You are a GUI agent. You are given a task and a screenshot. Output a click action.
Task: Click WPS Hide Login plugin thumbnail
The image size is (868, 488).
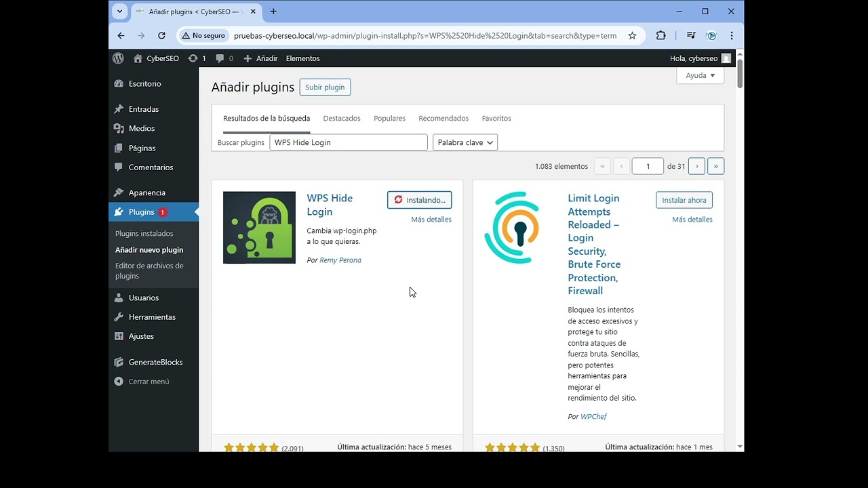[259, 228]
